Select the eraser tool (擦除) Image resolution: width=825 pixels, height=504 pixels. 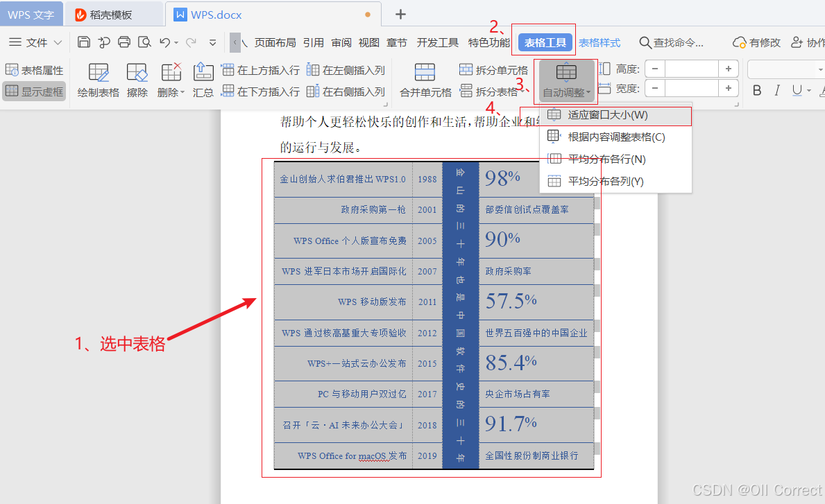click(137, 80)
